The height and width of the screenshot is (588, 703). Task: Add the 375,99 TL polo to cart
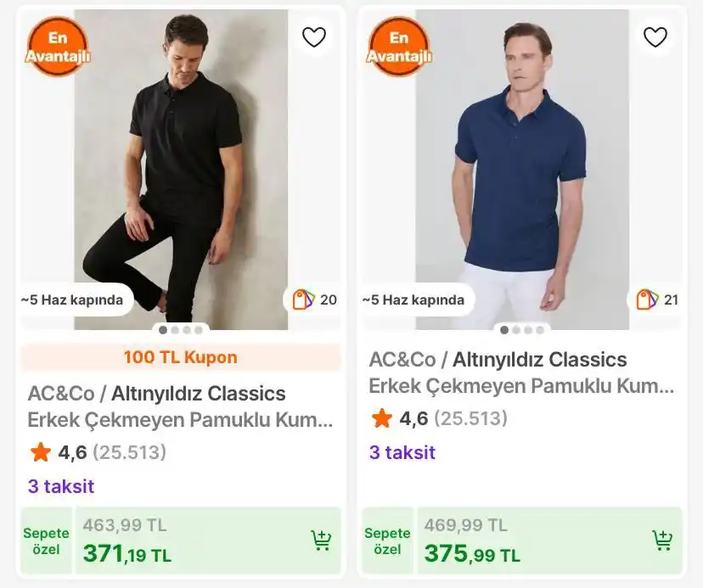point(662,540)
